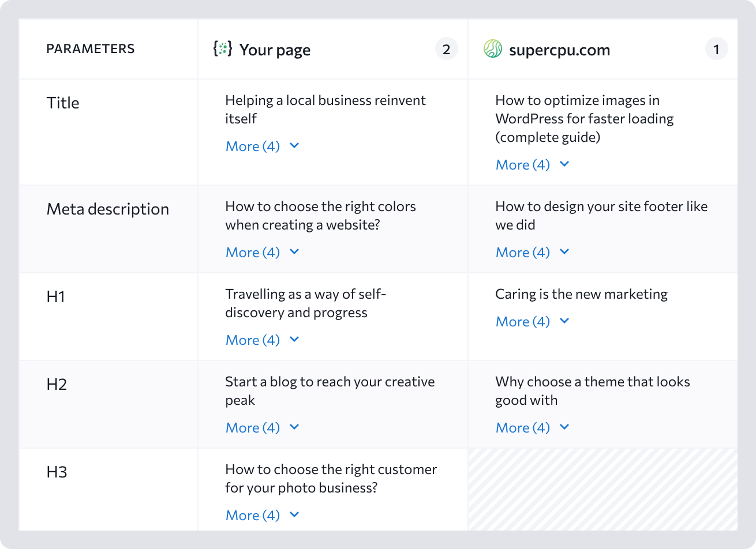
Task: Click the rank badge 2 beside Your page
Action: click(x=446, y=49)
